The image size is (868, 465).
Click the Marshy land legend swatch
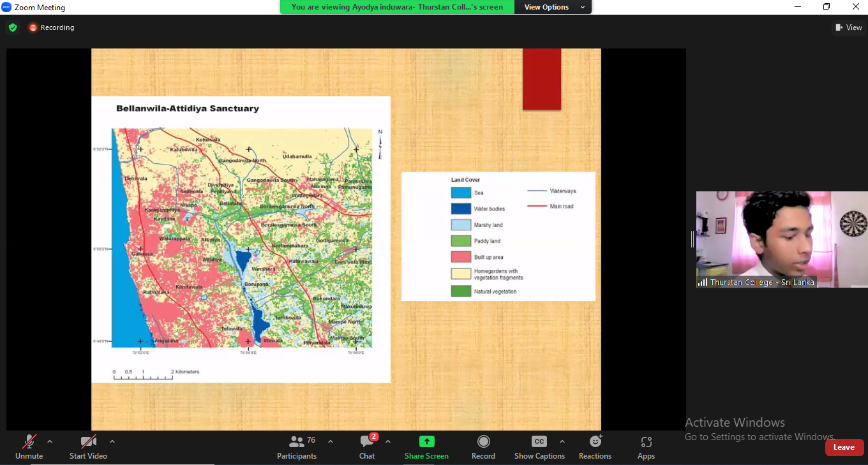coord(461,225)
